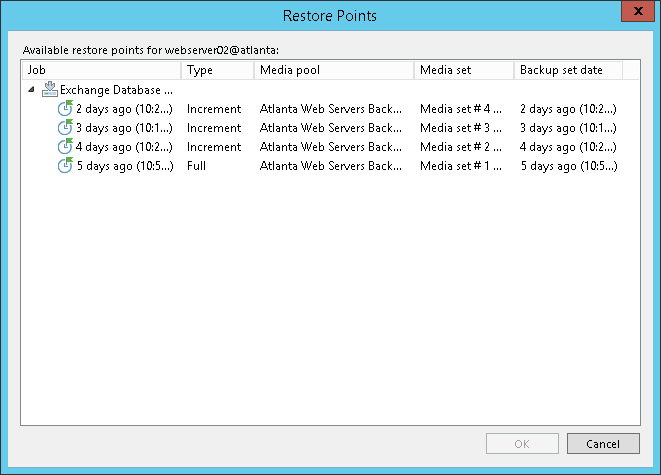The height and width of the screenshot is (475, 661).
Task: Select the 5 days ago Full backup row
Action: pos(124,166)
